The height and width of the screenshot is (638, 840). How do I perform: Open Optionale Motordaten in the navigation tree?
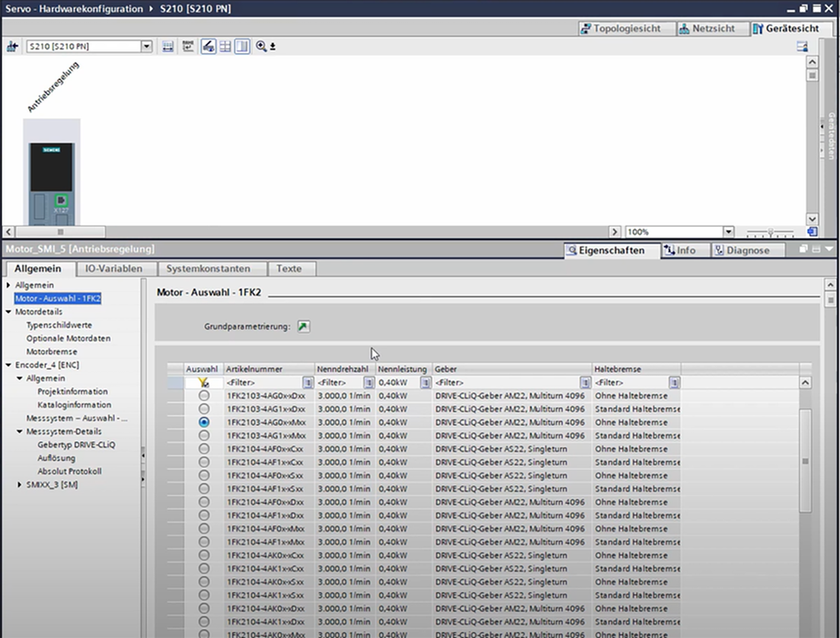pyautogui.click(x=68, y=339)
